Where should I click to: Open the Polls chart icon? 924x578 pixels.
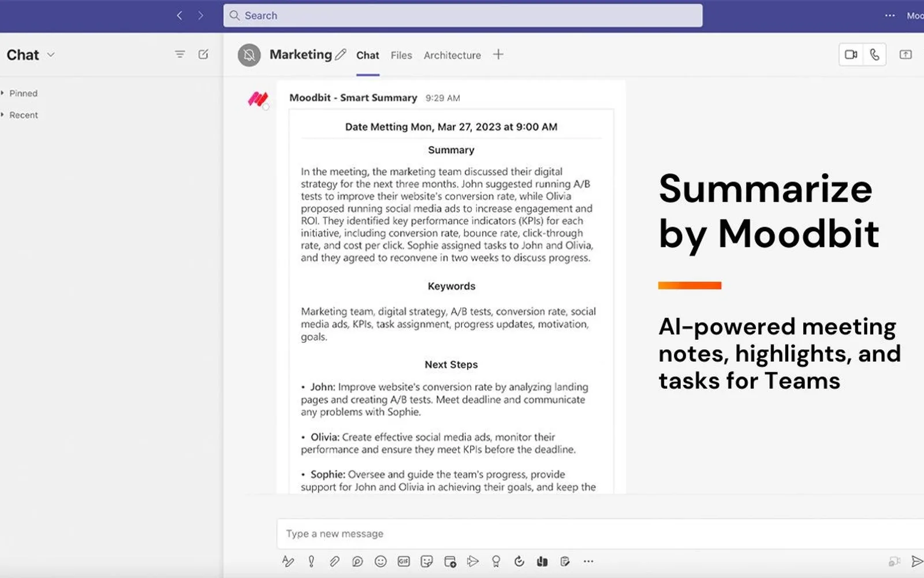[542, 561]
